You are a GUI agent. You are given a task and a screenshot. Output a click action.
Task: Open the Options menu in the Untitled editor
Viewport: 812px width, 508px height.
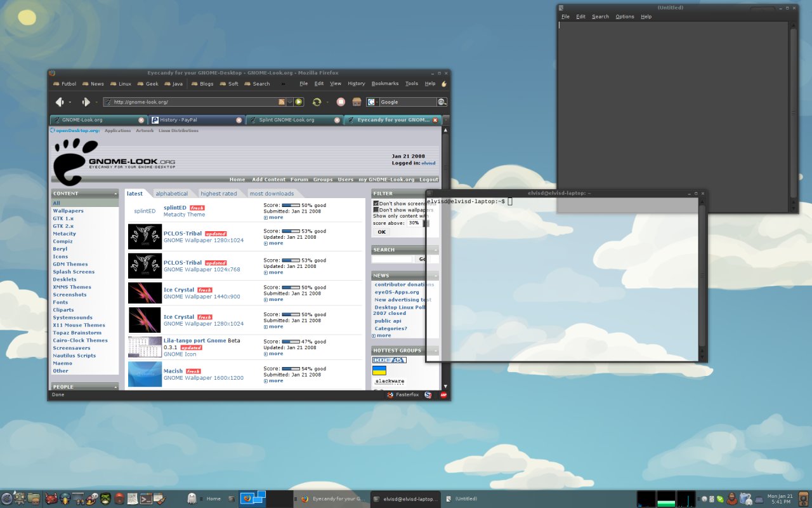(x=625, y=17)
